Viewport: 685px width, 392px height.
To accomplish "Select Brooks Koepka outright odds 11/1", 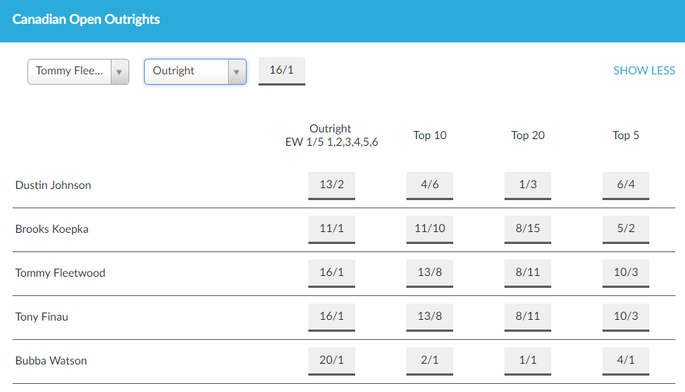I will pos(332,229).
